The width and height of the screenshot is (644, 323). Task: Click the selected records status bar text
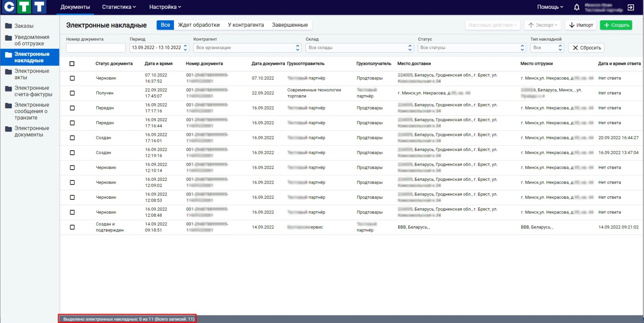(129, 319)
